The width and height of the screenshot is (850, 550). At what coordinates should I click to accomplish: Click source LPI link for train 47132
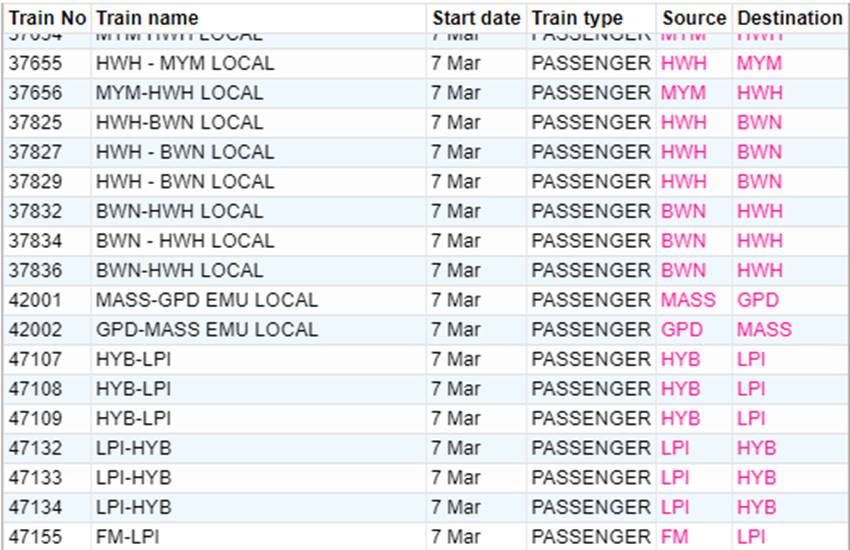click(675, 448)
